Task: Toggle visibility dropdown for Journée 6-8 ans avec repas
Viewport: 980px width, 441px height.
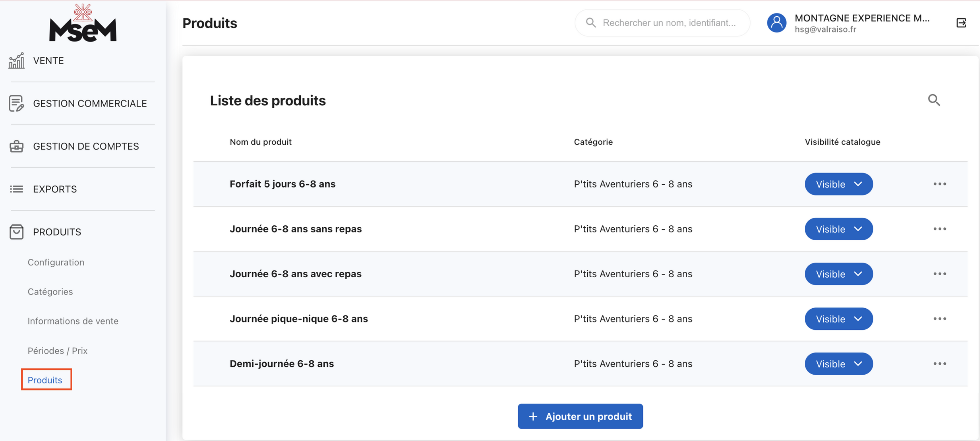Action: coord(838,274)
